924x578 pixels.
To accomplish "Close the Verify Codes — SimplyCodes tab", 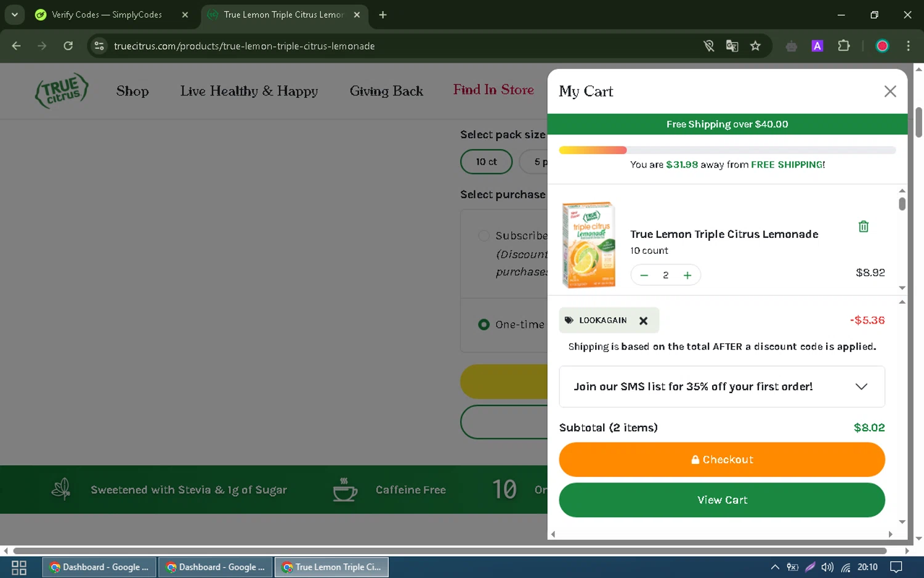I will (185, 15).
